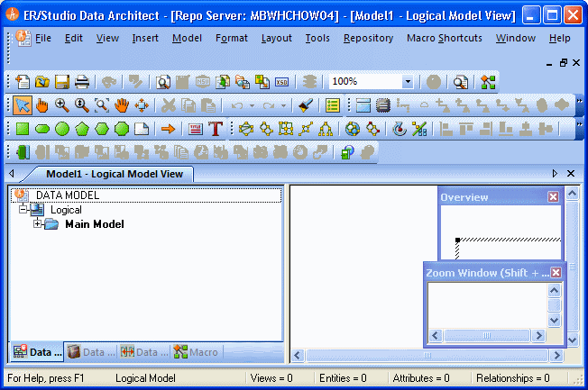The image size is (588, 390).
Task: Collapse the Logical tree node
Action: (23, 210)
